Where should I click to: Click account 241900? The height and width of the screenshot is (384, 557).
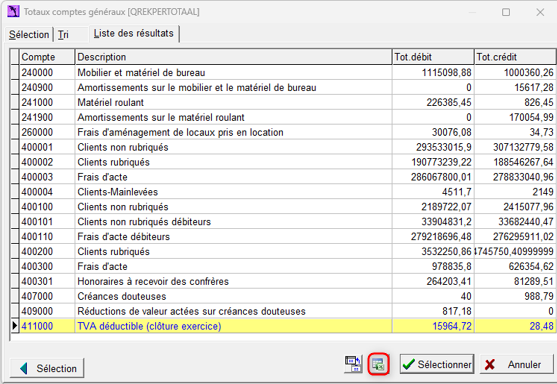(x=47, y=117)
